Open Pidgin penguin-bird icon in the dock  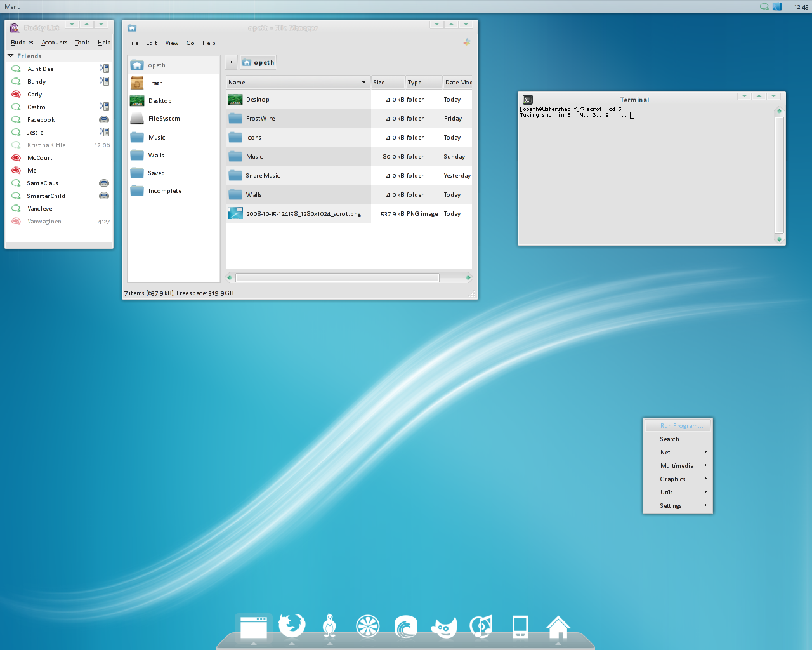[329, 626]
